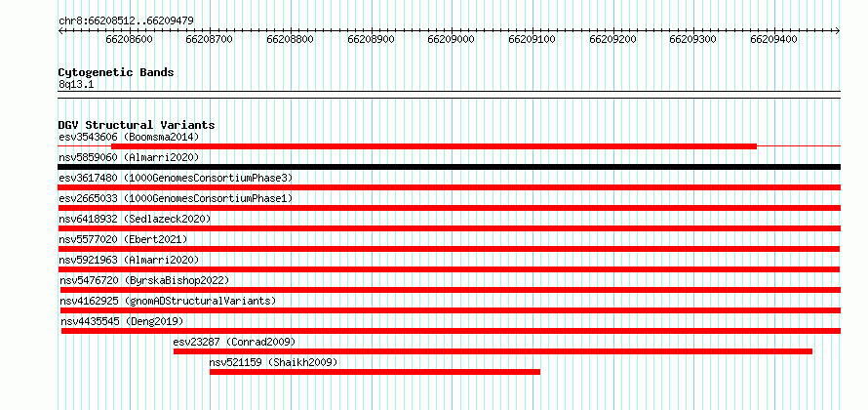Select the nsv5859060 (Almarri2020) variant label
The width and height of the screenshot is (868, 410).
pos(129,157)
